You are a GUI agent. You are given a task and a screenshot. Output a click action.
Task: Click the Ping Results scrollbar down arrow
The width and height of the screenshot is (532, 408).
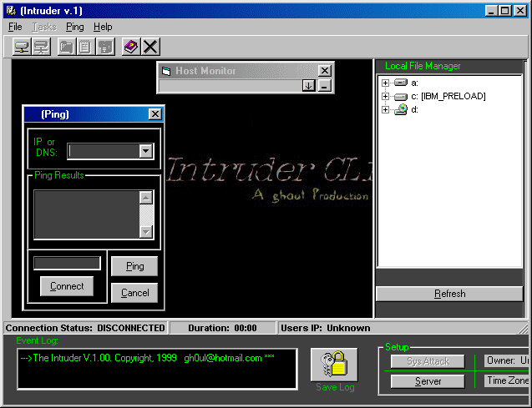click(x=146, y=232)
